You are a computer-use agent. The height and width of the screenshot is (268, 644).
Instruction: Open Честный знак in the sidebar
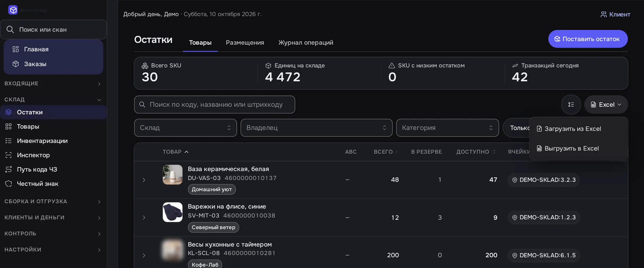(53, 184)
